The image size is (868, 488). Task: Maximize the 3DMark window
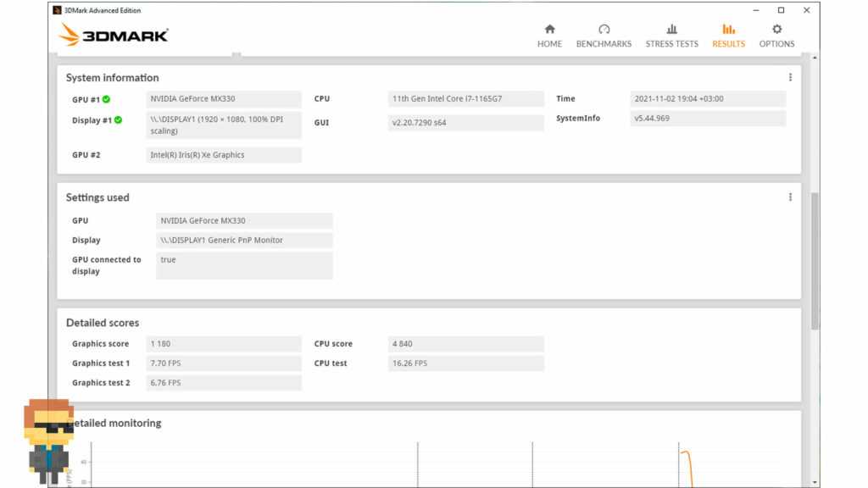coord(781,10)
